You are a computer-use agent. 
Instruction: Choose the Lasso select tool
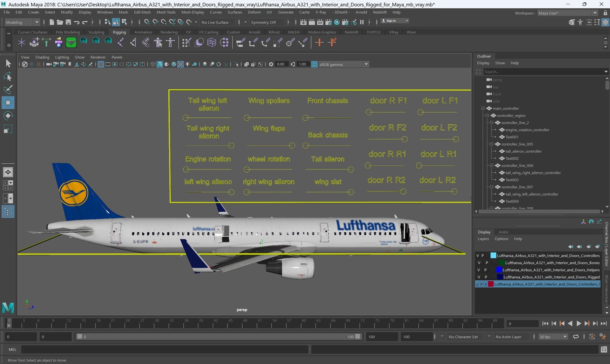pos(8,77)
